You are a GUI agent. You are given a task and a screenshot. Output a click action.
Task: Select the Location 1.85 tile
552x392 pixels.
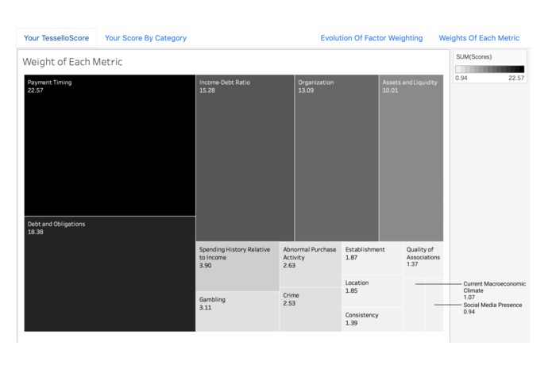tap(373, 290)
